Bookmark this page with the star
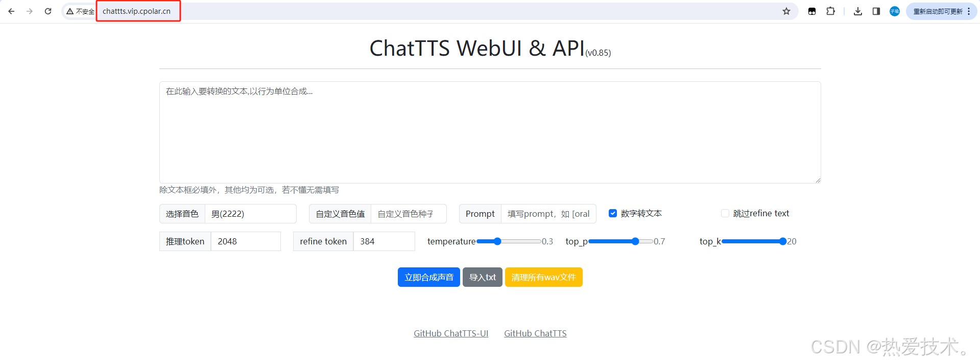Screen dimensions: 980x363 (786, 11)
